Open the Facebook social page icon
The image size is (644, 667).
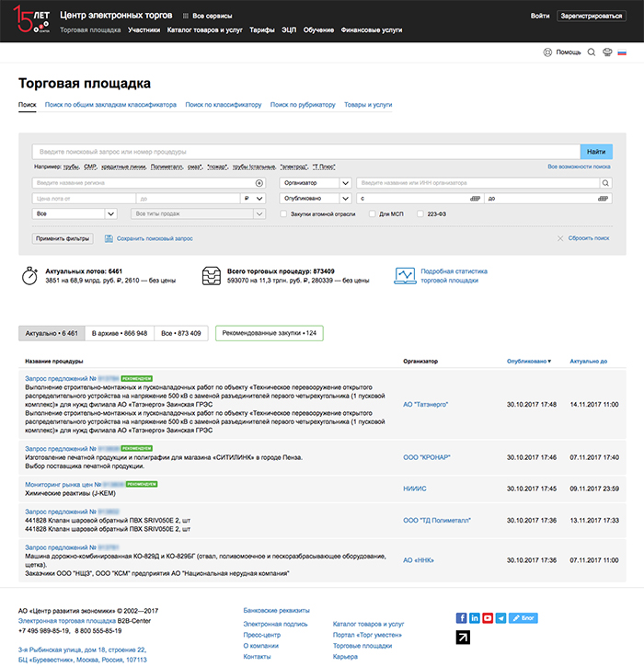462,617
